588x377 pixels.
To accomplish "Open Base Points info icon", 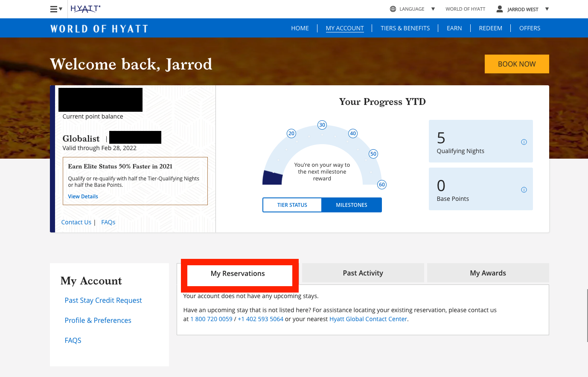I will 524,190.
